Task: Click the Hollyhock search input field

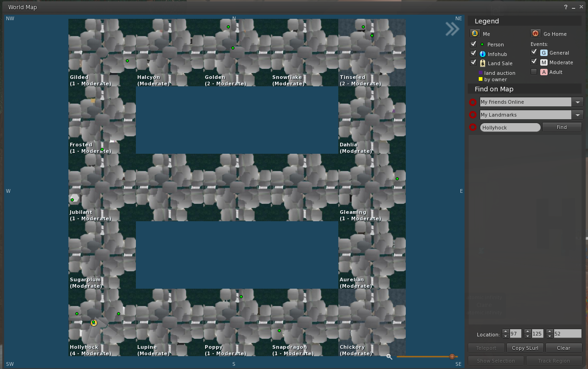Action: pyautogui.click(x=510, y=128)
